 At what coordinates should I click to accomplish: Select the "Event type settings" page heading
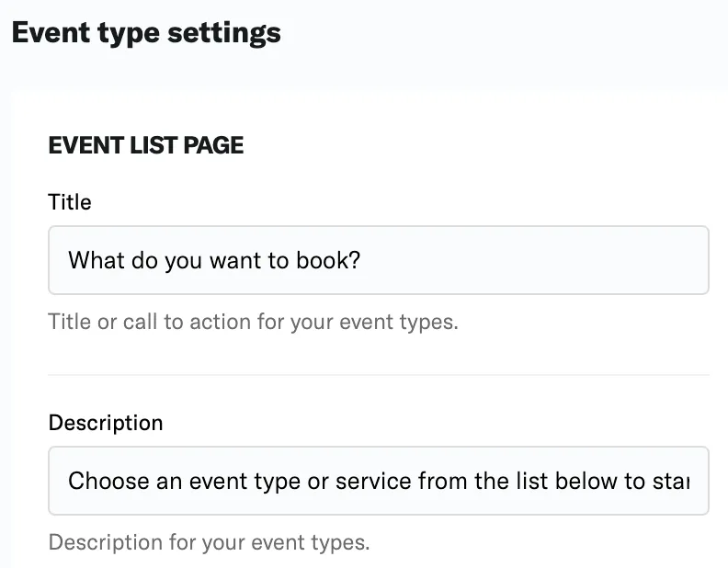[146, 33]
